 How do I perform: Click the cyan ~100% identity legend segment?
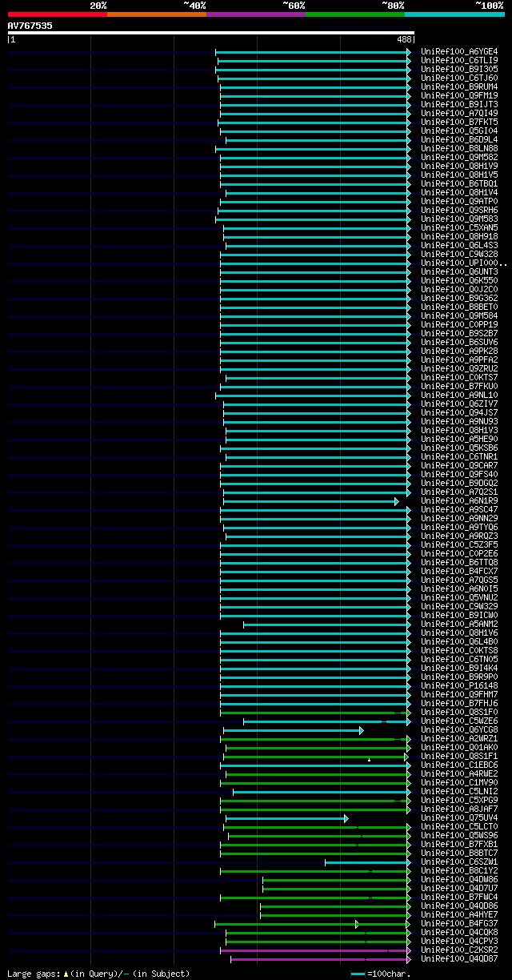(454, 14)
